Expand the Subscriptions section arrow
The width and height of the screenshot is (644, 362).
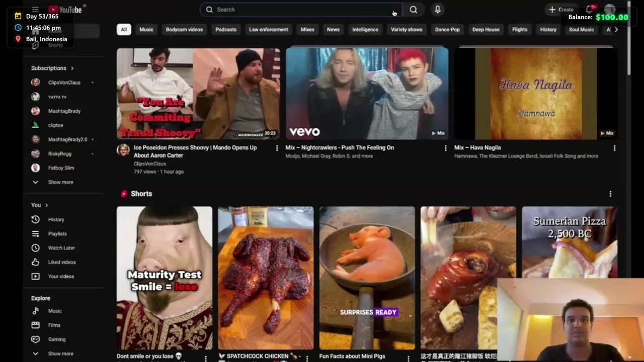pyautogui.click(x=72, y=68)
